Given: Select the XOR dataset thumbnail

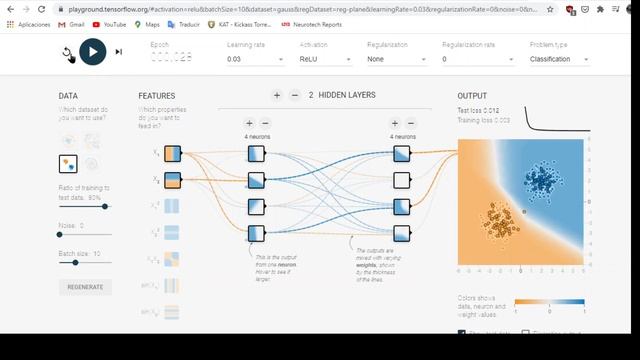Looking at the screenshot, I should pos(92,141).
